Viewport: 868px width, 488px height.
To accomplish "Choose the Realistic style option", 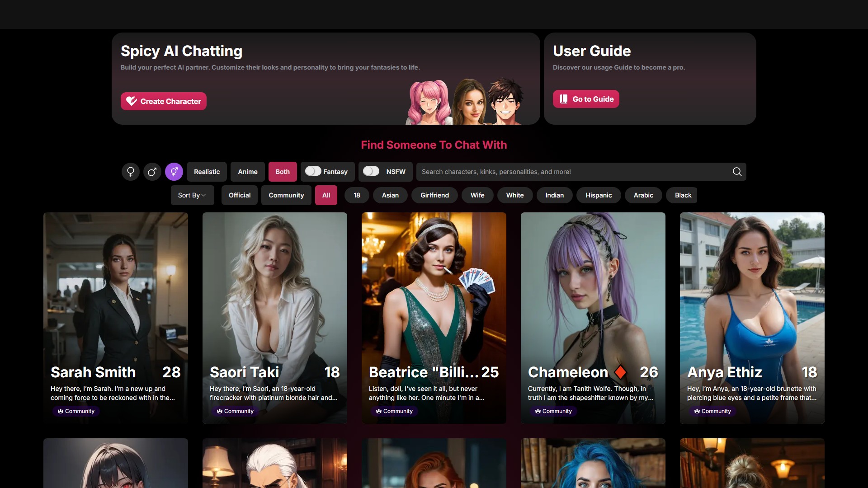I will point(207,172).
